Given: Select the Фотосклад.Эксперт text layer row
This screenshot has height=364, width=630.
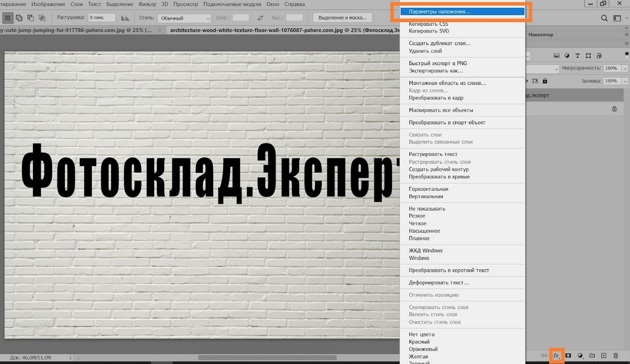Looking at the screenshot, I should [x=574, y=95].
